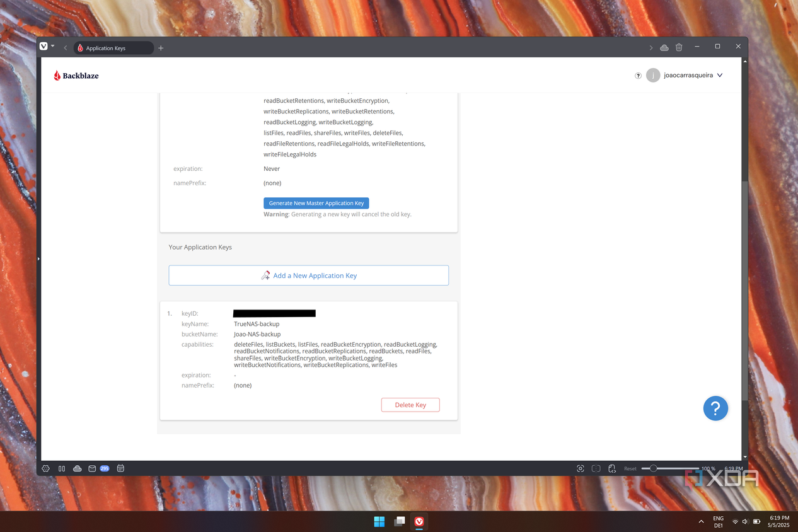Select the Application Keys tab

click(113, 48)
